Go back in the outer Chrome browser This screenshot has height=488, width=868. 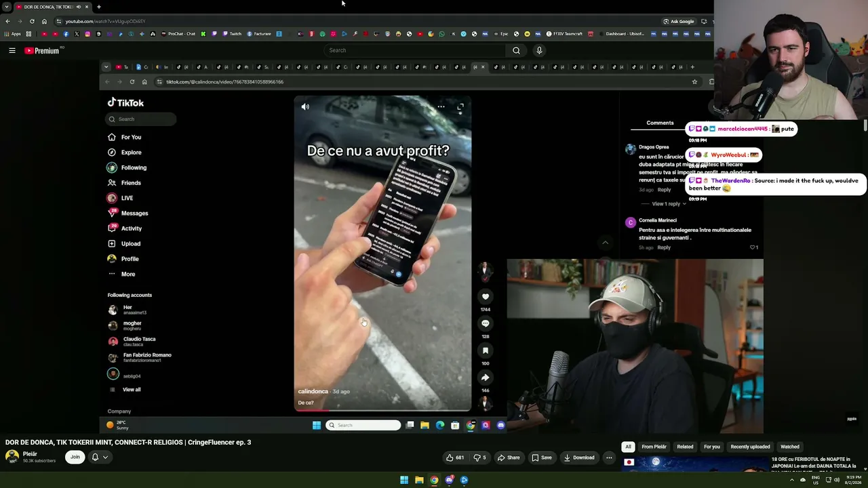click(7, 21)
